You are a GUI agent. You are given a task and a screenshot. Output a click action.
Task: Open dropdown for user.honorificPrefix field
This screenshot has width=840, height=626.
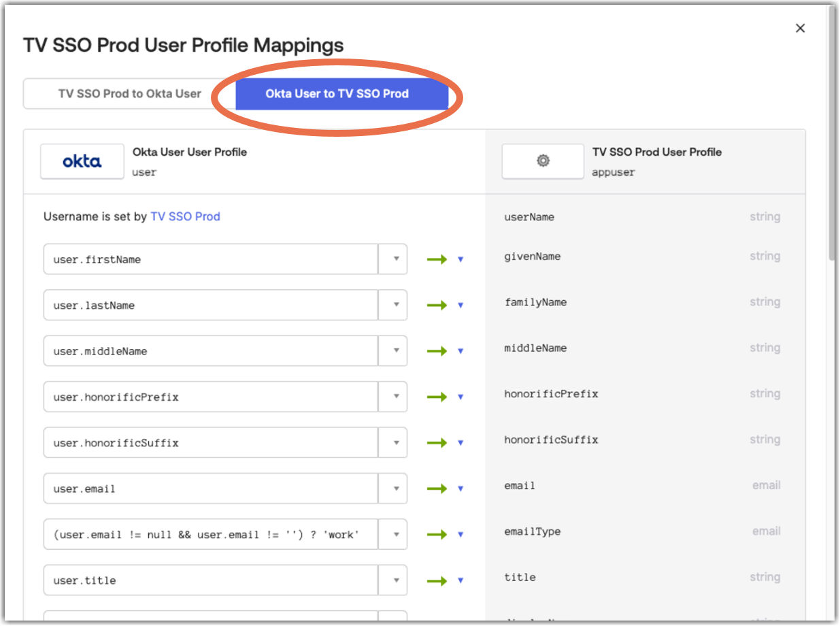pyautogui.click(x=393, y=397)
